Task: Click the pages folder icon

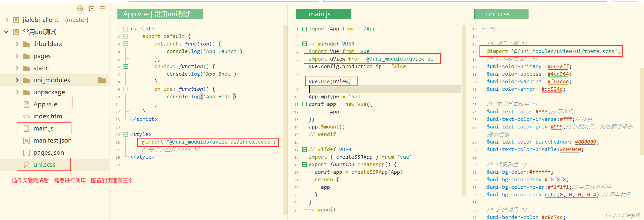Action: [26, 56]
